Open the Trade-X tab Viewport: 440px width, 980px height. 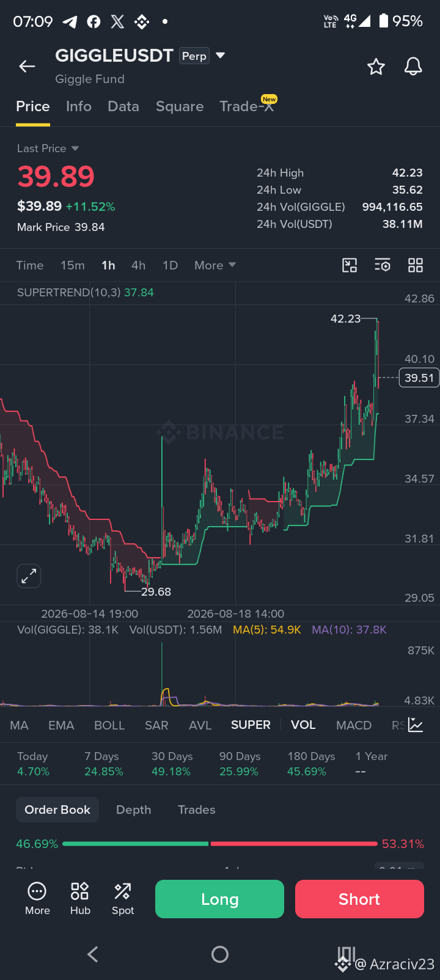(x=248, y=105)
